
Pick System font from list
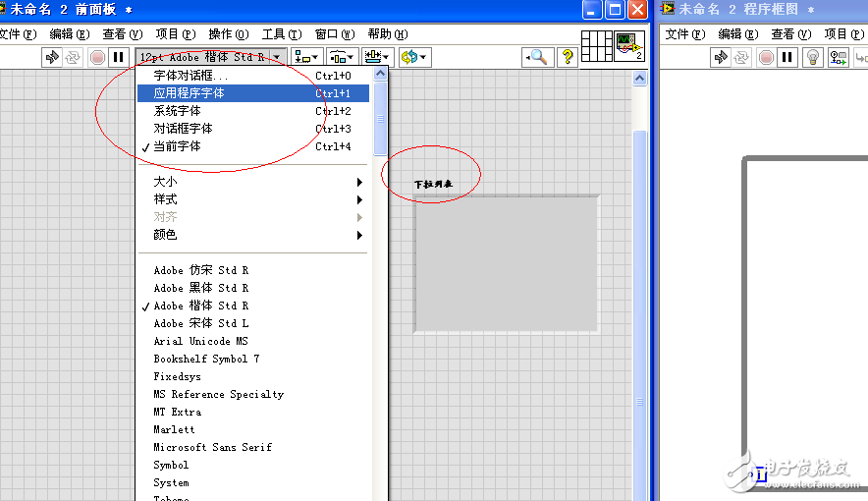tap(253, 482)
